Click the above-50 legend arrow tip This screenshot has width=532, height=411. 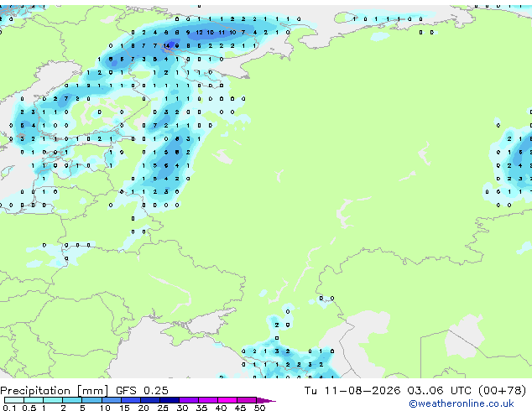(266, 400)
